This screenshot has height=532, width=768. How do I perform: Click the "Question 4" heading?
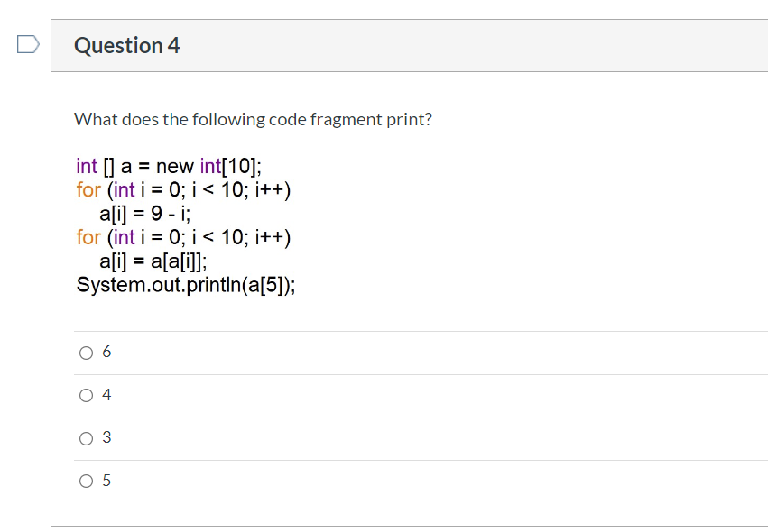click(127, 45)
